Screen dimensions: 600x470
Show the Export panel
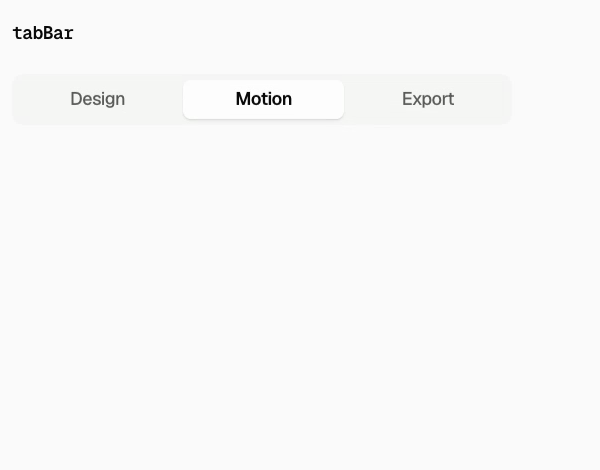428,99
